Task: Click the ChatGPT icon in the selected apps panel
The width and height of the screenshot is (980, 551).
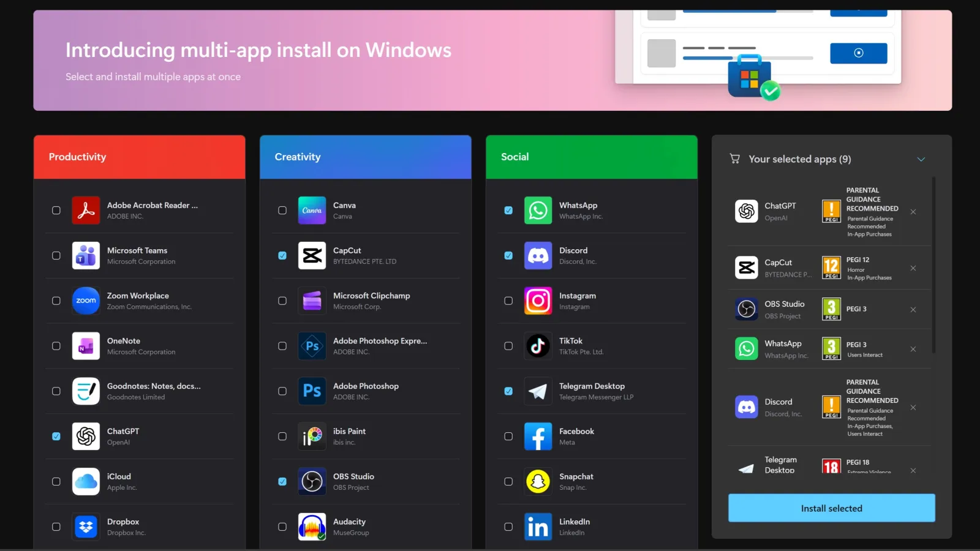Action: point(746,211)
